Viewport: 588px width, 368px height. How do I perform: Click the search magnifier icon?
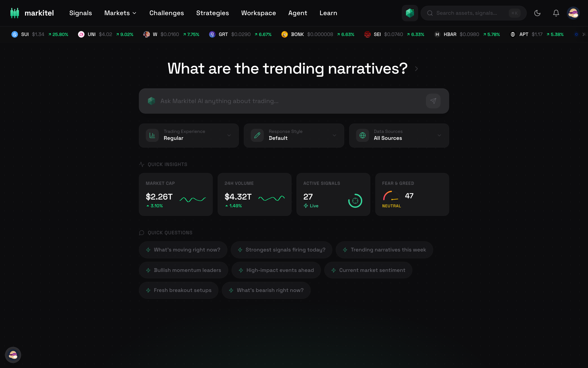(430, 13)
